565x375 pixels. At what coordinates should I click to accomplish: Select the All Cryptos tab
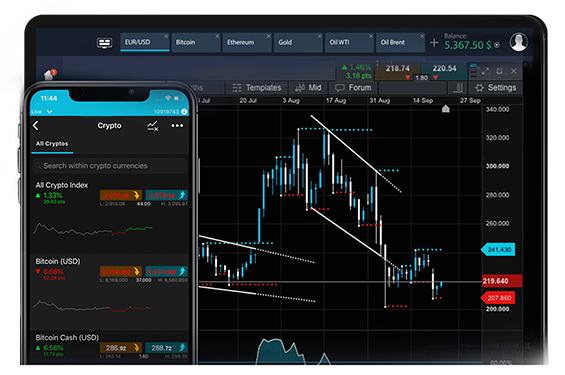52,144
